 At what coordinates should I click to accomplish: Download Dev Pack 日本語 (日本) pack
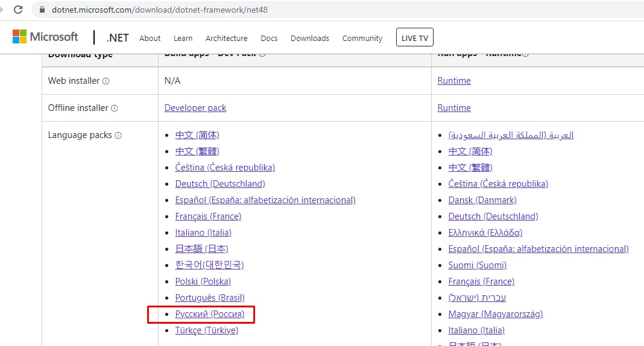tap(201, 249)
